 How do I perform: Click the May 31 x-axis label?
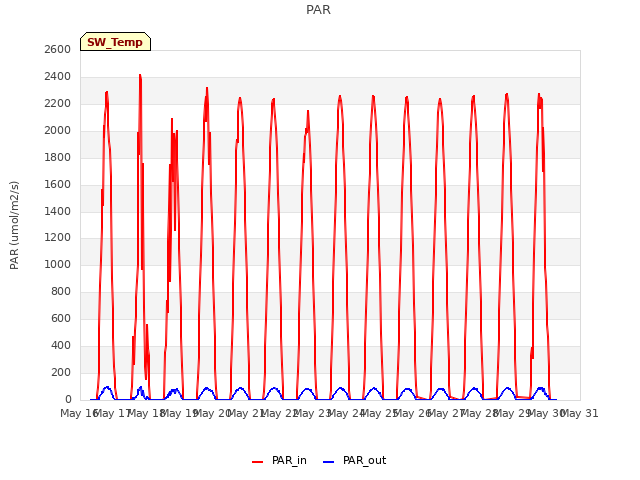coord(580,413)
